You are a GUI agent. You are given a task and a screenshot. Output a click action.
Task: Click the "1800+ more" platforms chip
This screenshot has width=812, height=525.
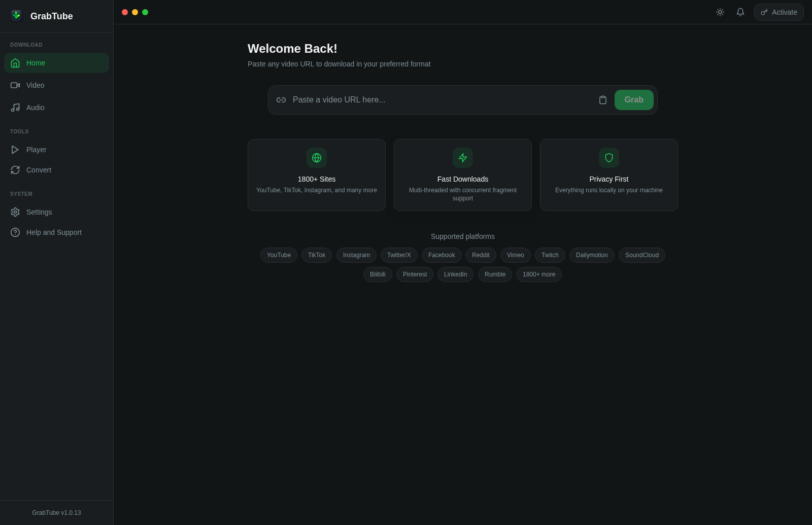click(539, 274)
